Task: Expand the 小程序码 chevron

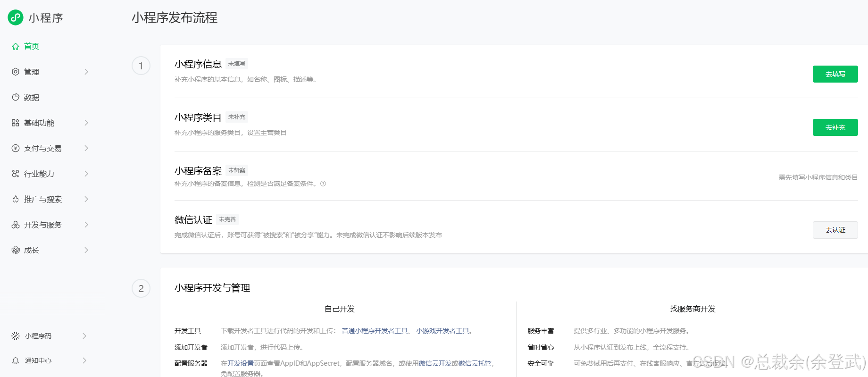Action: 84,336
